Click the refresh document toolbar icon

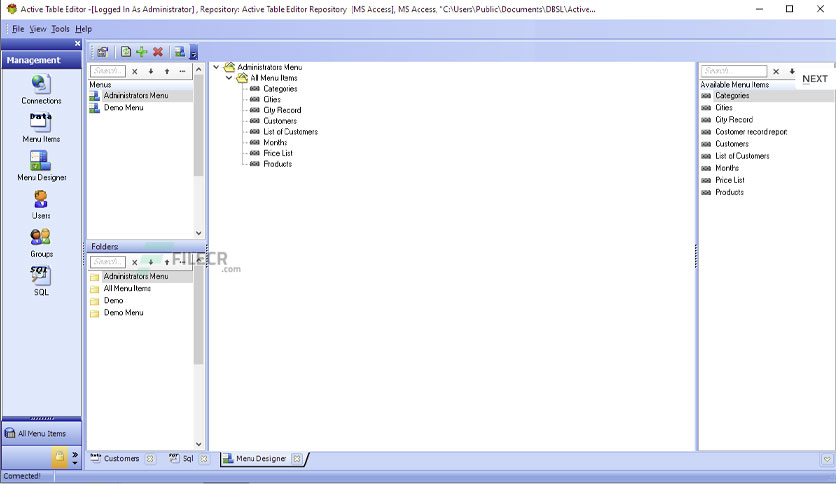(x=126, y=52)
